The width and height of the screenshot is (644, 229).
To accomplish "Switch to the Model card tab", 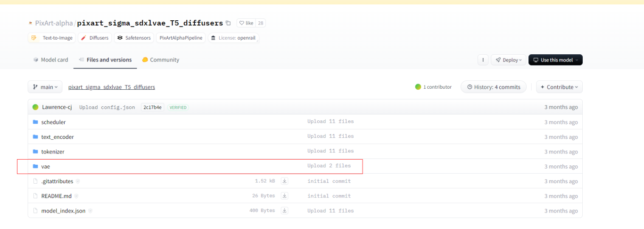I will (x=50, y=60).
